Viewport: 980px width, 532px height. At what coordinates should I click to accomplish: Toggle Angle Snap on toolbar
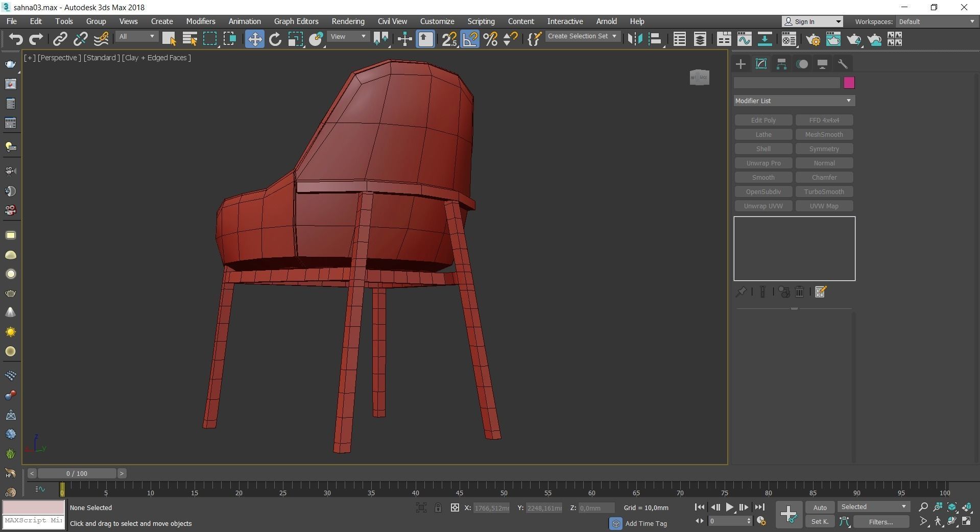pos(470,39)
